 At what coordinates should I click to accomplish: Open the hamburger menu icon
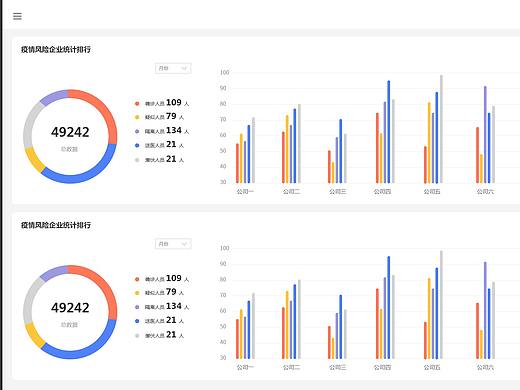pos(17,16)
